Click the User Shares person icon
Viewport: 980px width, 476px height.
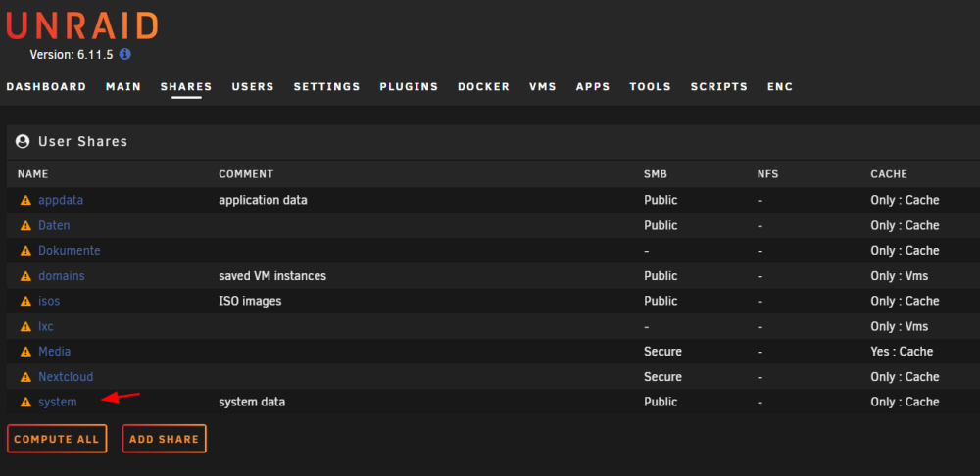point(23,142)
